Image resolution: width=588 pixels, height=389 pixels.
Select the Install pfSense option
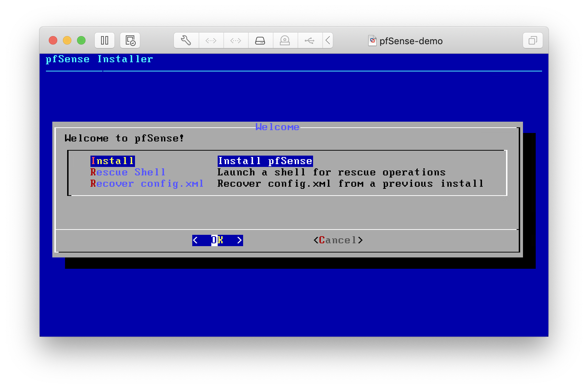pos(112,161)
